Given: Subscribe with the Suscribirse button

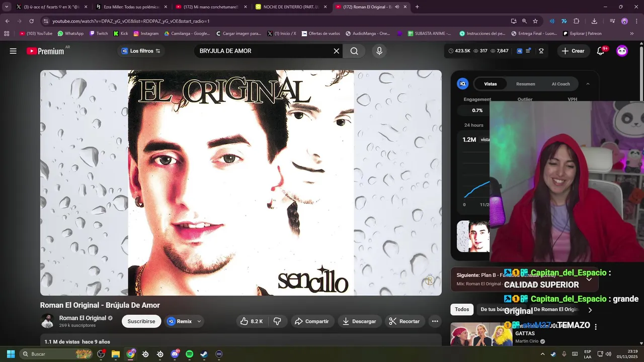Looking at the screenshot, I should click(x=141, y=321).
